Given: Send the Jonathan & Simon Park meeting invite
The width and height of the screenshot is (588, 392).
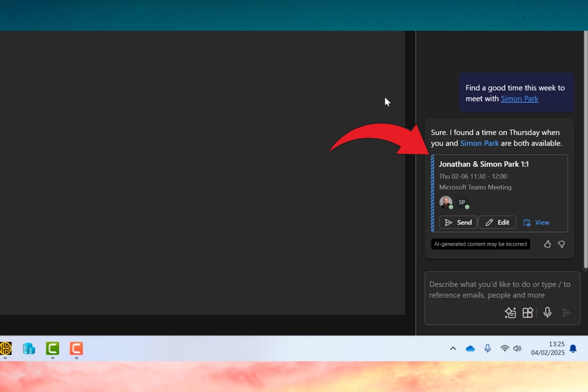Looking at the screenshot, I should 458,222.
